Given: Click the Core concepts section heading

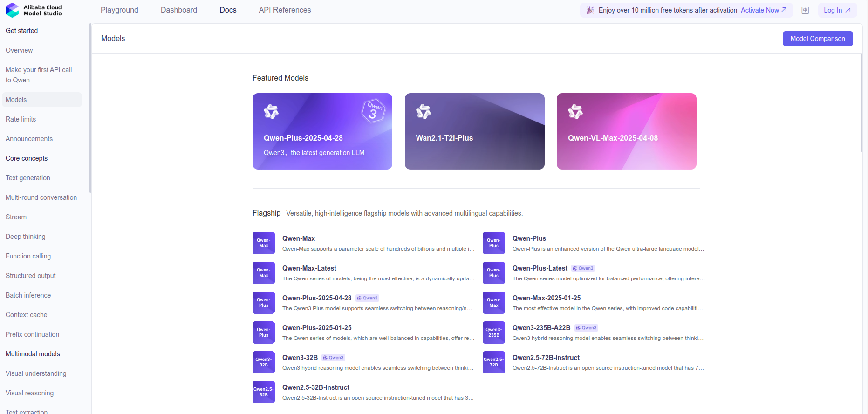Looking at the screenshot, I should 27,158.
